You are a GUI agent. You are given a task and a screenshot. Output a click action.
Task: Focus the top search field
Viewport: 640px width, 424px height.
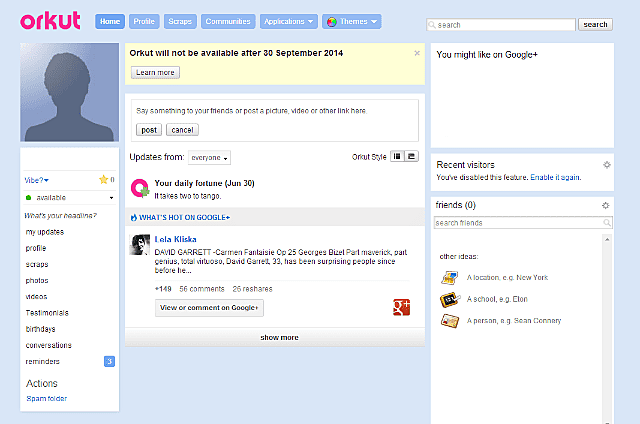point(501,25)
